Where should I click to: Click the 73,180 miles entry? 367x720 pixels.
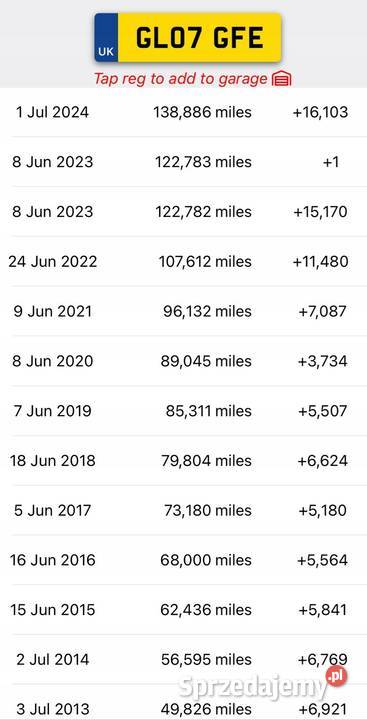[x=208, y=510]
